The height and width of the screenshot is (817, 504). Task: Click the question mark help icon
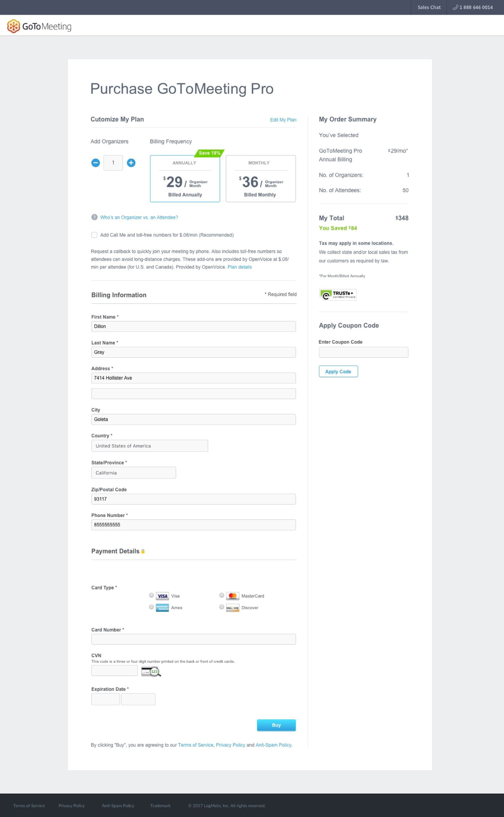[94, 217]
